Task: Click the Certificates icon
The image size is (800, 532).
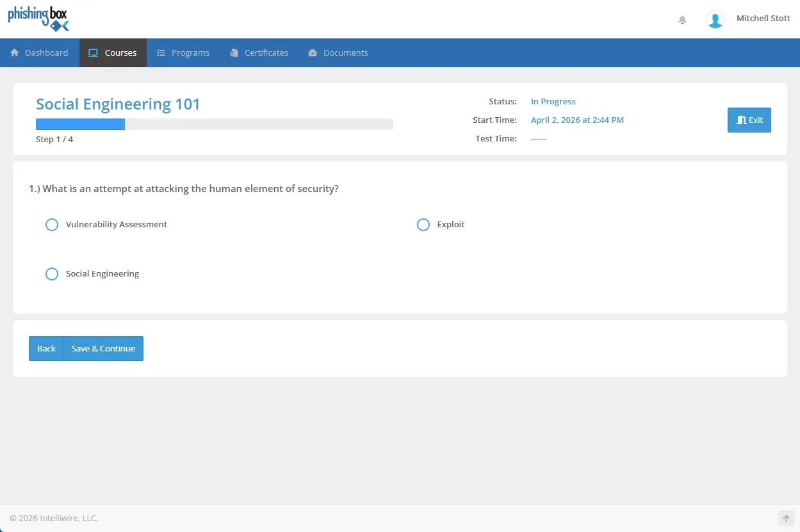Action: (x=234, y=53)
